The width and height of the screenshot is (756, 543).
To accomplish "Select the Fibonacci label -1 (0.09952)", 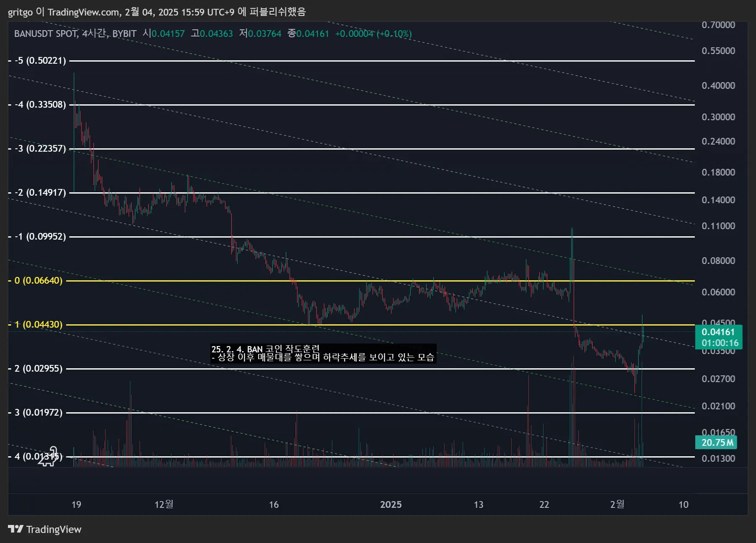I will click(x=40, y=236).
